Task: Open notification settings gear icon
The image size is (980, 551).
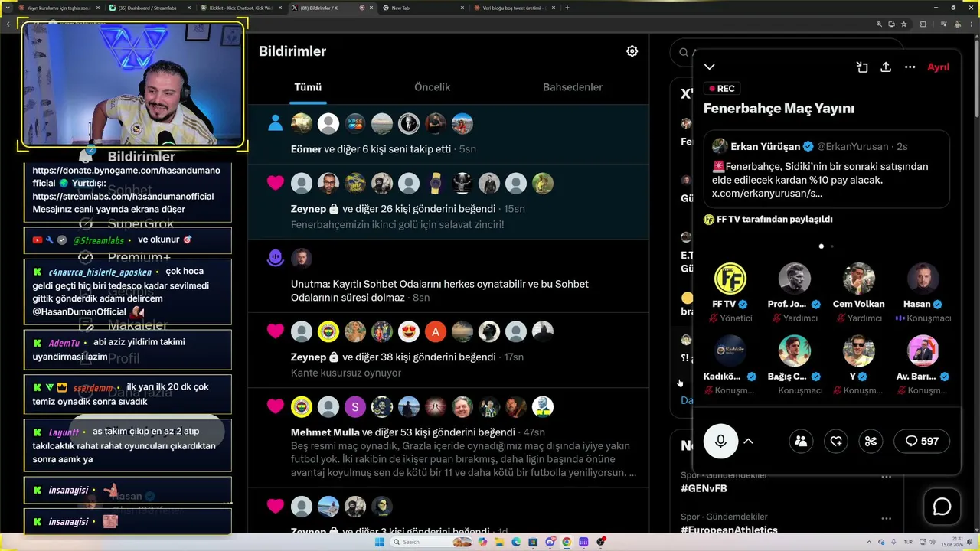Action: pyautogui.click(x=632, y=51)
